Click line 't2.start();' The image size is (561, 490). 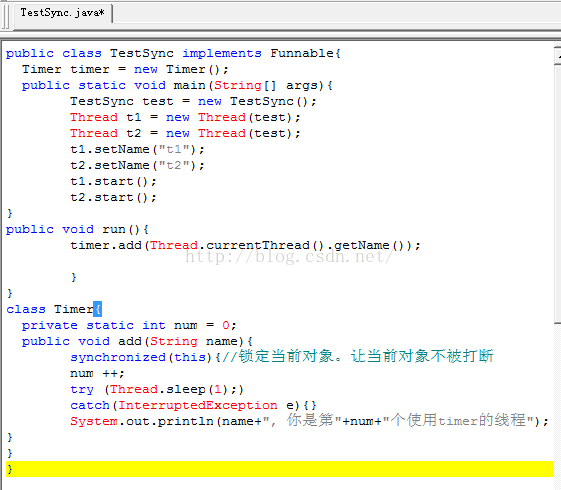113,197
